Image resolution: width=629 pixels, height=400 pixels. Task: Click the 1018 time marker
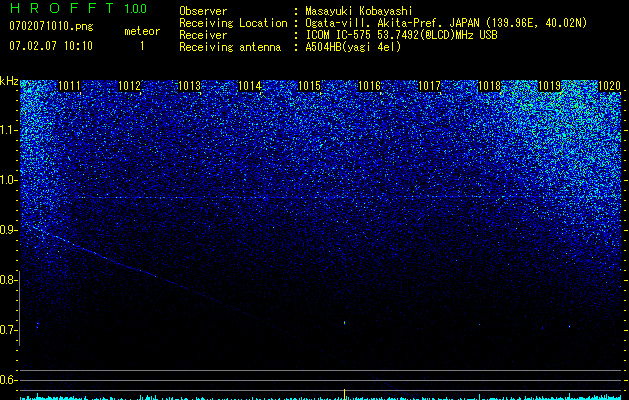pos(490,86)
